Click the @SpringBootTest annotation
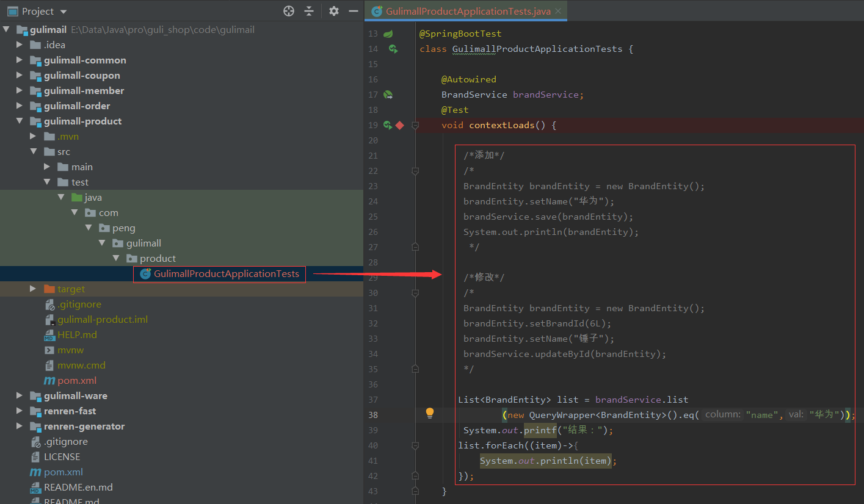 click(x=460, y=34)
